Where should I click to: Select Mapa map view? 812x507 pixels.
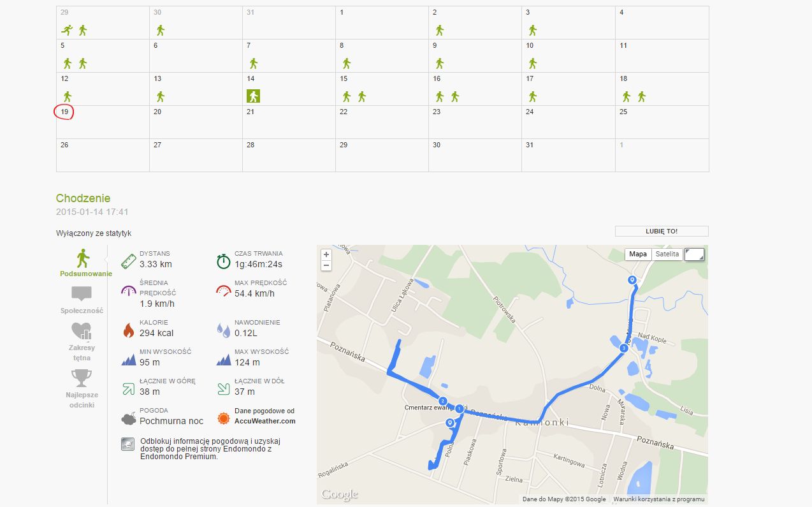[x=638, y=254]
